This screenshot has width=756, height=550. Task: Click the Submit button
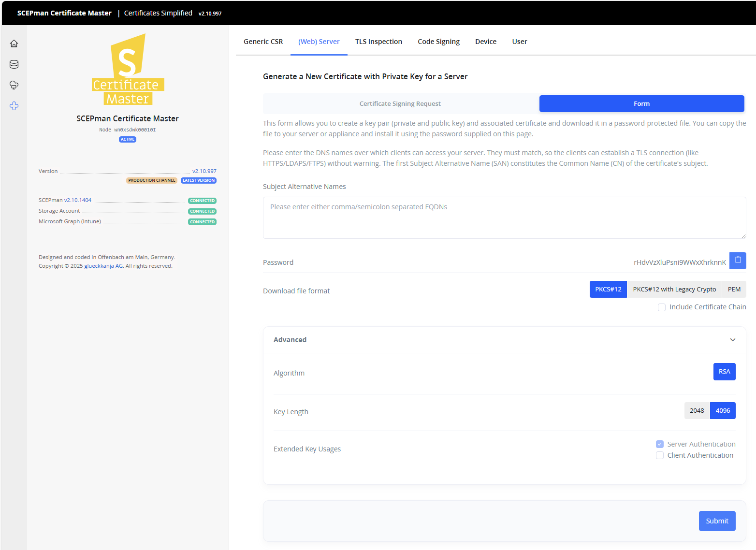point(717,521)
